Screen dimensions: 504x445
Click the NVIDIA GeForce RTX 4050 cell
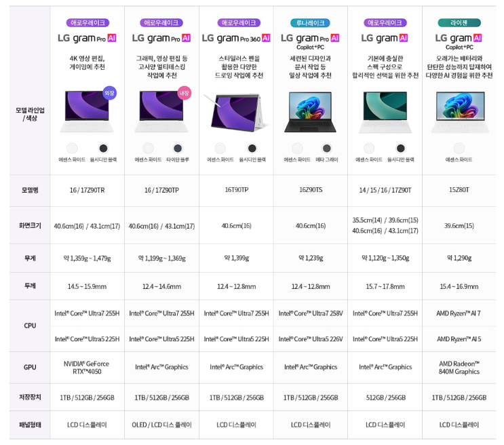click(x=86, y=368)
